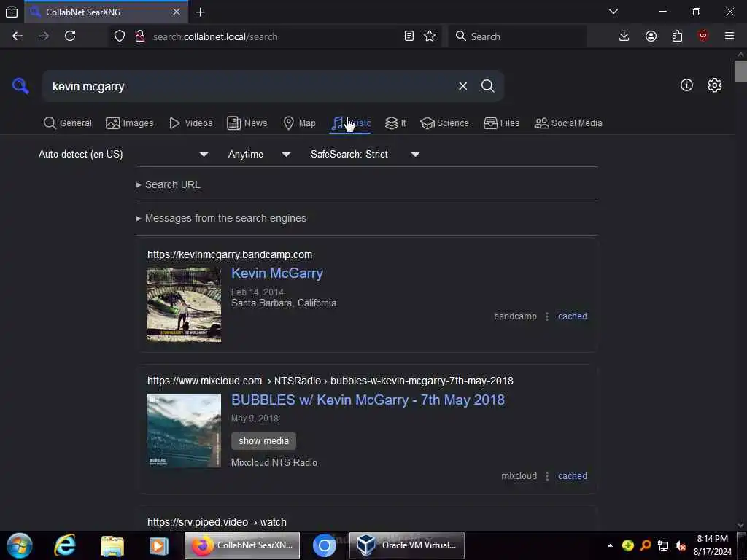Click the srv.piped.video watch URL
Screen dimensions: 747x560
click(217, 522)
